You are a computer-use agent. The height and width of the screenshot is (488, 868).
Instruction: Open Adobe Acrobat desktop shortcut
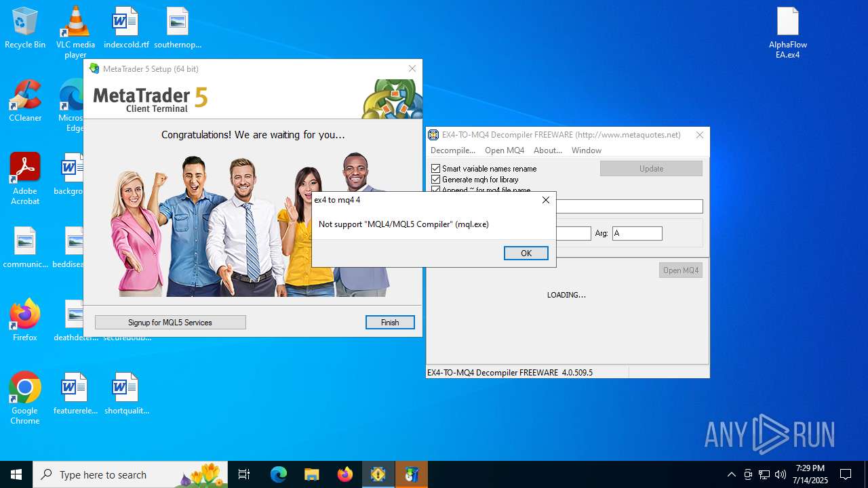point(25,178)
